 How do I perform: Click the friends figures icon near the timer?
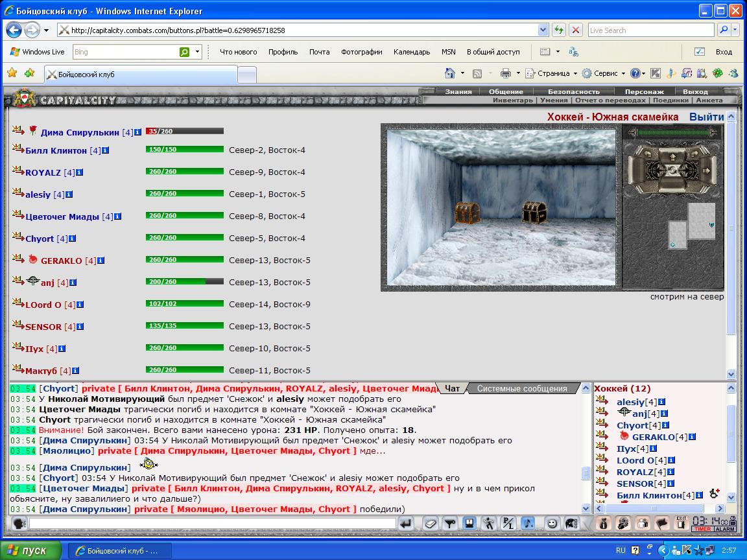coord(643,524)
